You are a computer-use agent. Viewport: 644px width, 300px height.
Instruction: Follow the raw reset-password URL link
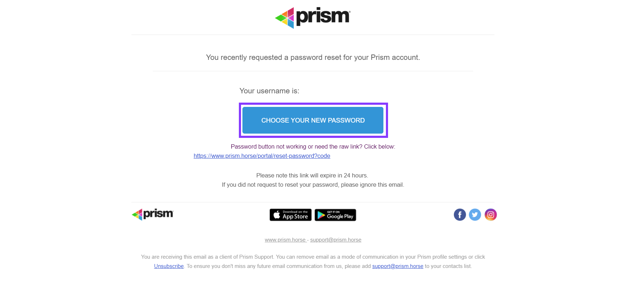262,156
